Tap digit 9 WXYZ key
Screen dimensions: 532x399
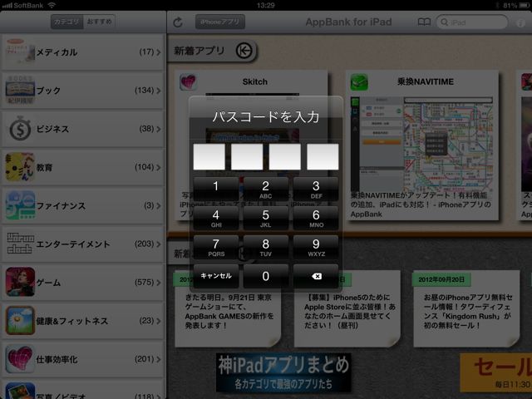click(x=316, y=248)
